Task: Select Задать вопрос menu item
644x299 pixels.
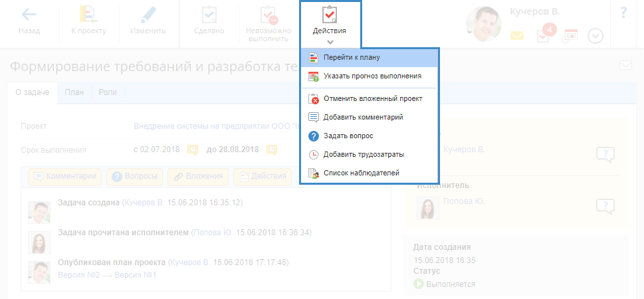Action: click(370, 136)
